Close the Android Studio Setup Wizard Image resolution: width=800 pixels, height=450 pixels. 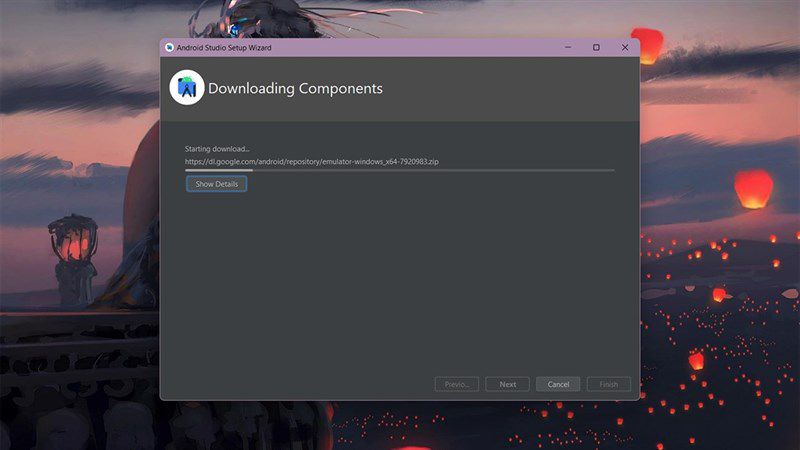click(x=624, y=47)
